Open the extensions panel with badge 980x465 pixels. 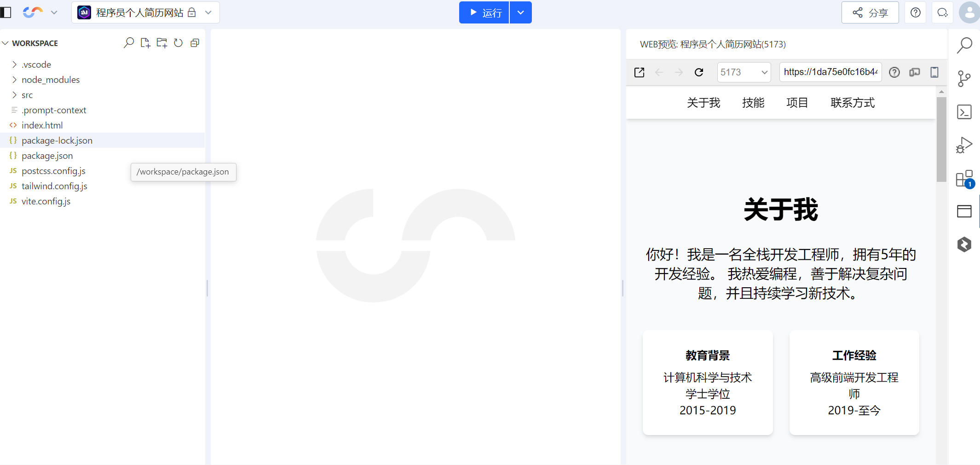coord(964,179)
